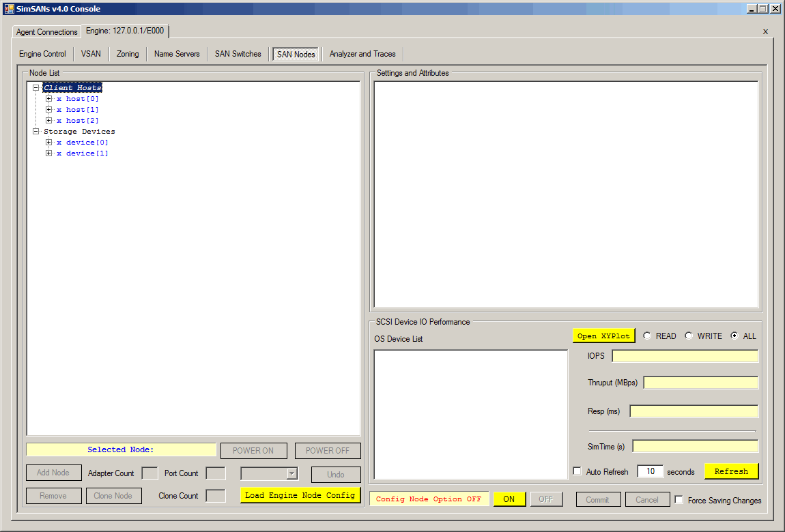Select host[1] in the node list

coord(82,110)
